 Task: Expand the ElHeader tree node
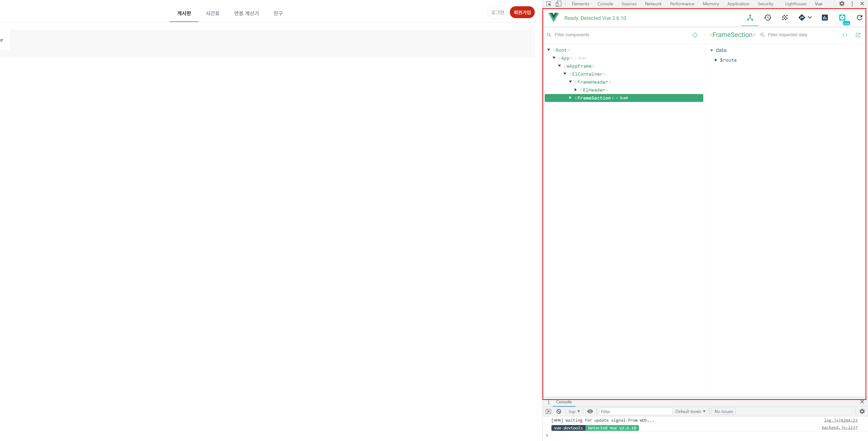[x=576, y=90]
